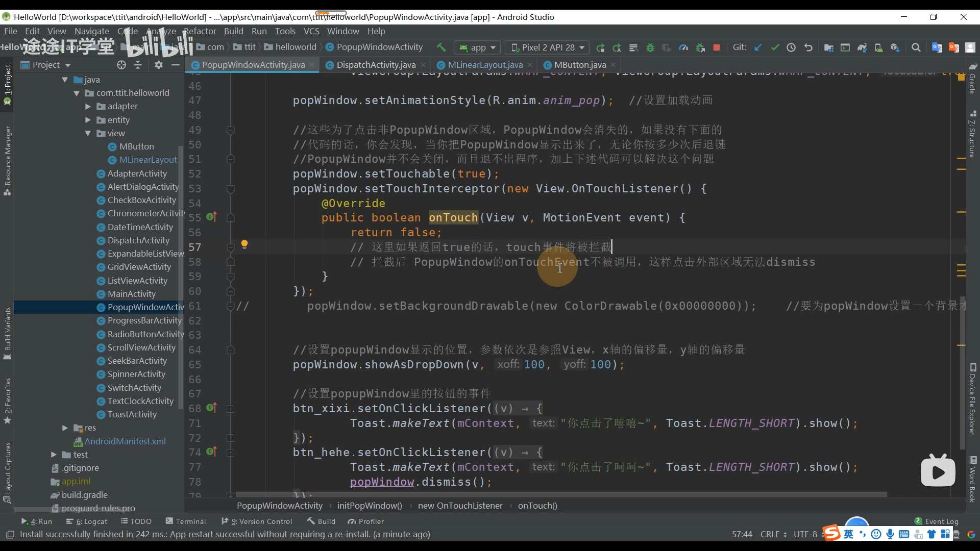The width and height of the screenshot is (980, 551).
Task: Toggle the fold marker on line 55
Action: (231, 218)
